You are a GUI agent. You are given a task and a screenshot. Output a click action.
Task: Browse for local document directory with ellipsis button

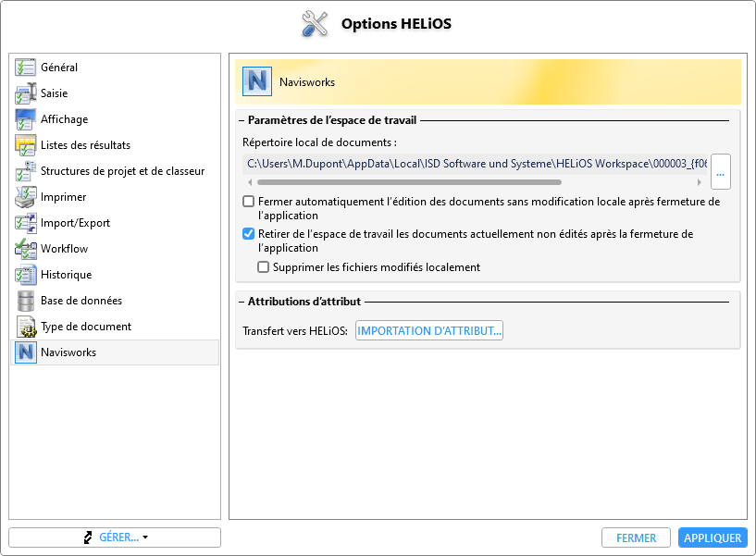(x=722, y=172)
